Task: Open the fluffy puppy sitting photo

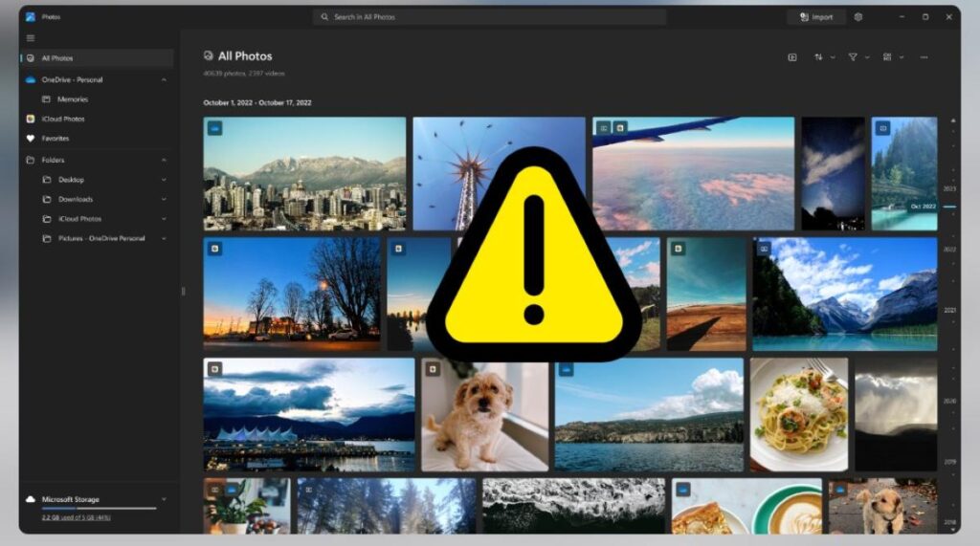Action: (484, 414)
